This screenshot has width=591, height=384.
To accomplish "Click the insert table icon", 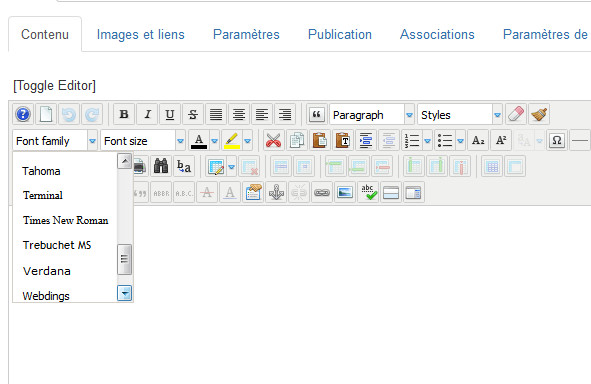I will 216,167.
